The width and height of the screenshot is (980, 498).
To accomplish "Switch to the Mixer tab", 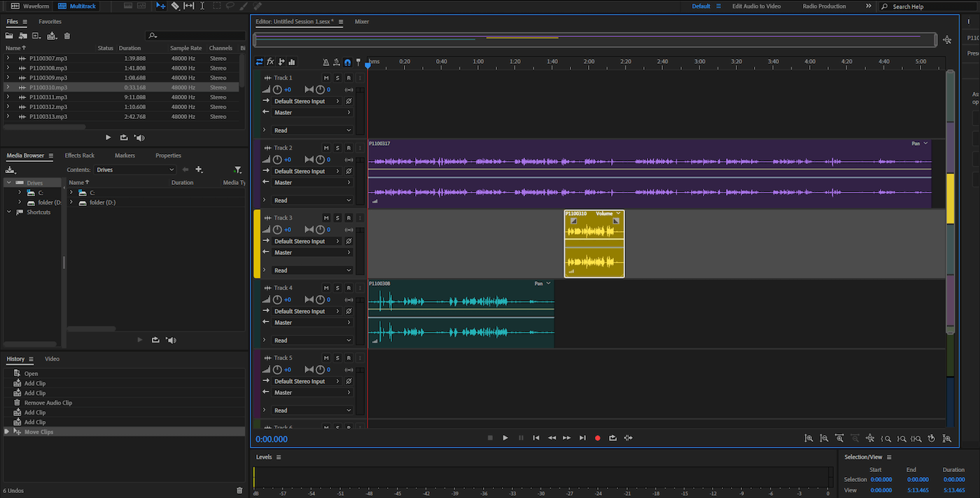I will 361,22.
